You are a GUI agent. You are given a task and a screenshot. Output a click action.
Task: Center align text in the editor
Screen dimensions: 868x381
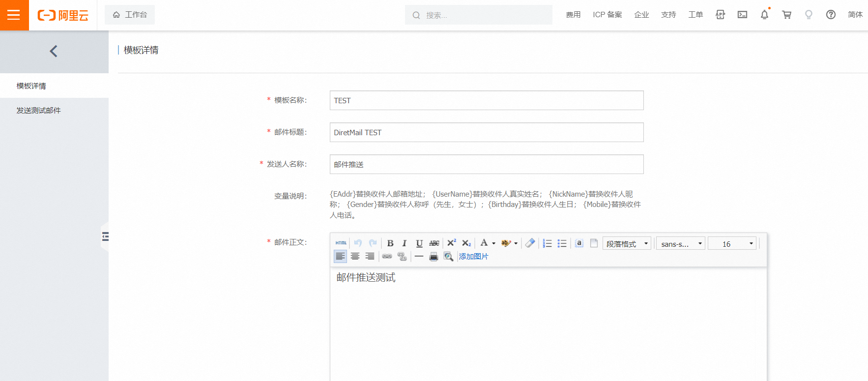(x=355, y=256)
